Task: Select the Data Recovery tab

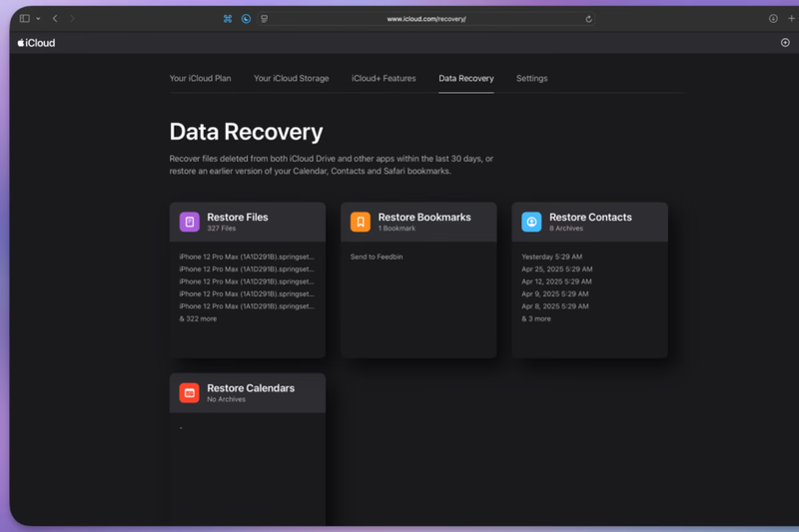Action: click(x=466, y=79)
